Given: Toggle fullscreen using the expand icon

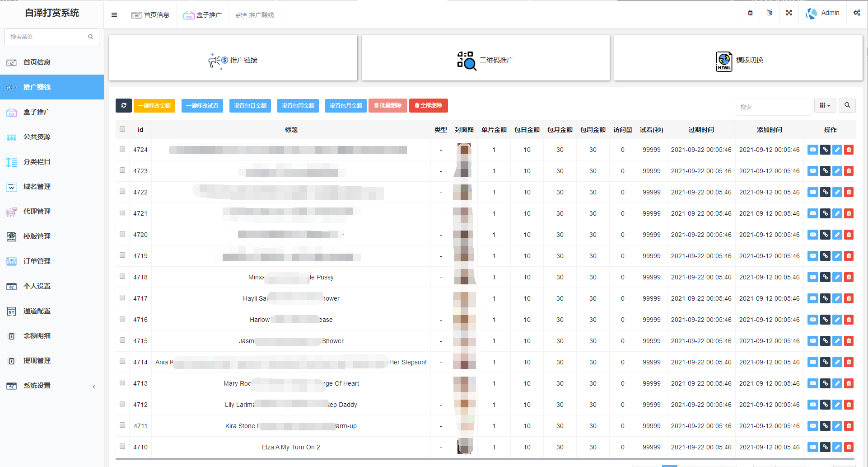Looking at the screenshot, I should pos(789,13).
